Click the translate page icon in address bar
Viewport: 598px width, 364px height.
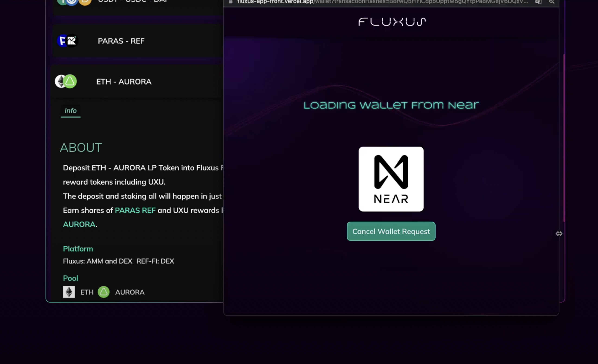click(x=538, y=2)
